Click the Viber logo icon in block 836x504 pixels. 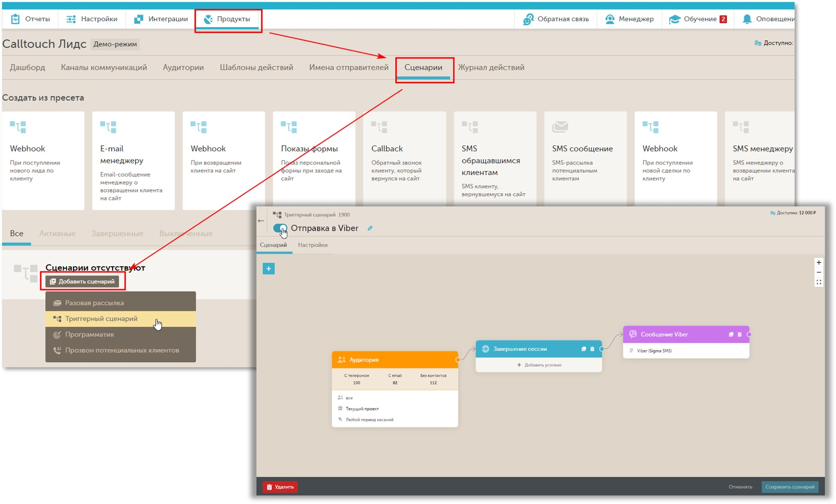tap(633, 334)
